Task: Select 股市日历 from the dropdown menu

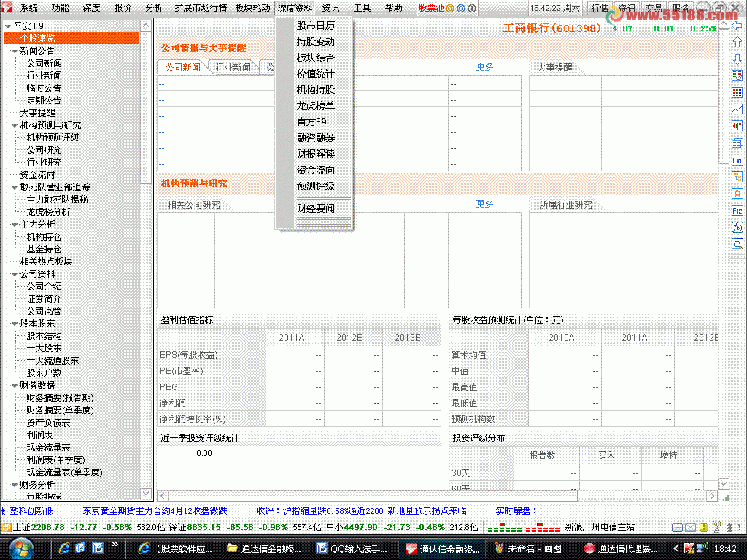Action: [x=315, y=26]
